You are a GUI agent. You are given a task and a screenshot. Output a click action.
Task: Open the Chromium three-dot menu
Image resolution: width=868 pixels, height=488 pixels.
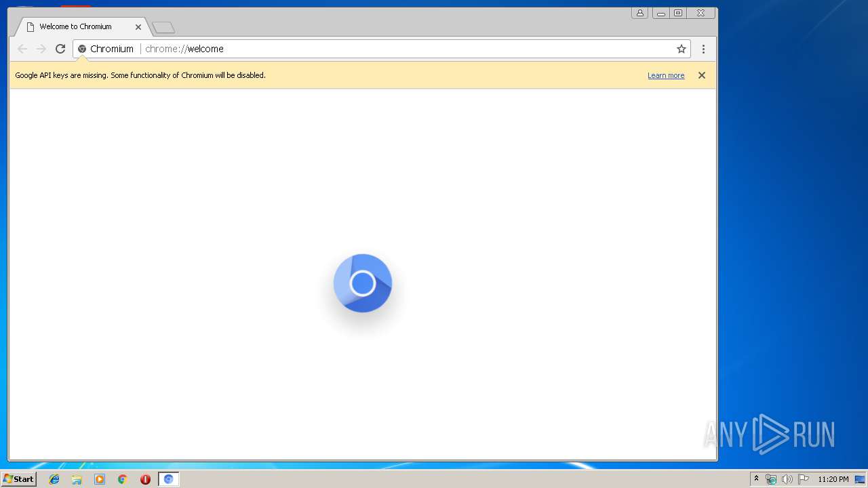[703, 49]
